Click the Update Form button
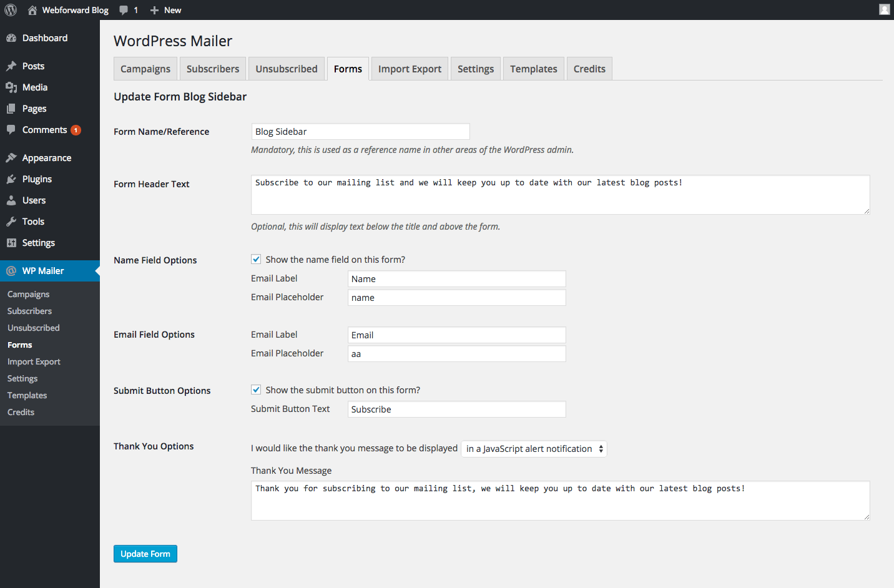Image resolution: width=894 pixels, height=588 pixels. (x=145, y=554)
